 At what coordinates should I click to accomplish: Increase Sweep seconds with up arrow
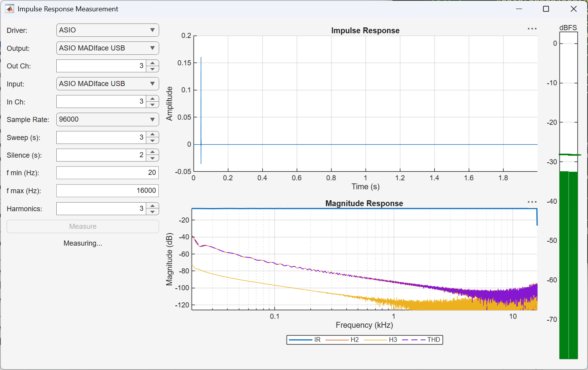(x=152, y=134)
